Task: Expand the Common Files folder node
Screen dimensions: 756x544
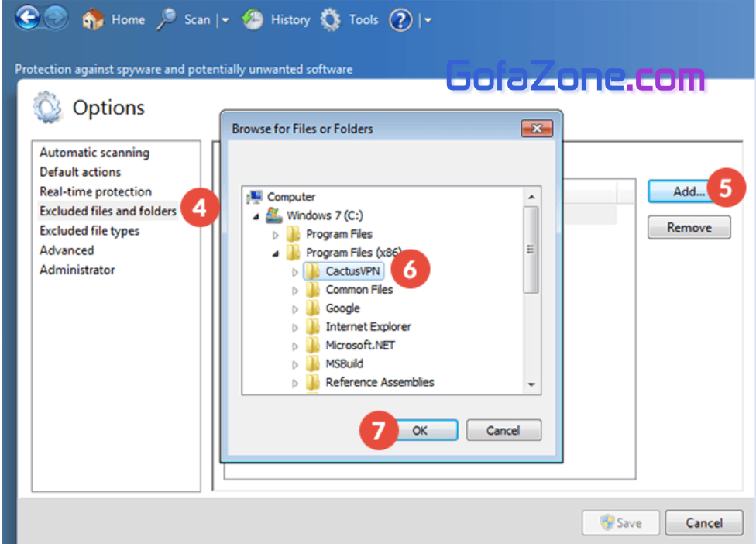Action: pos(295,291)
